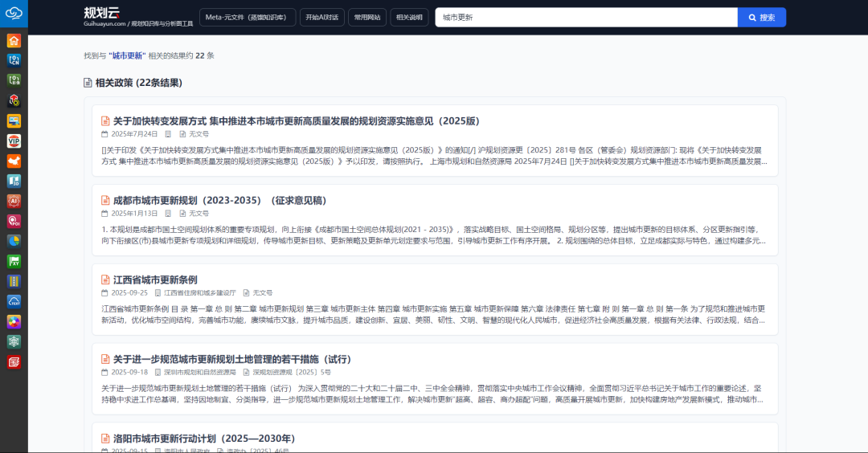Open the red AI tool sidebar icon
The image size is (868, 453).
[14, 201]
